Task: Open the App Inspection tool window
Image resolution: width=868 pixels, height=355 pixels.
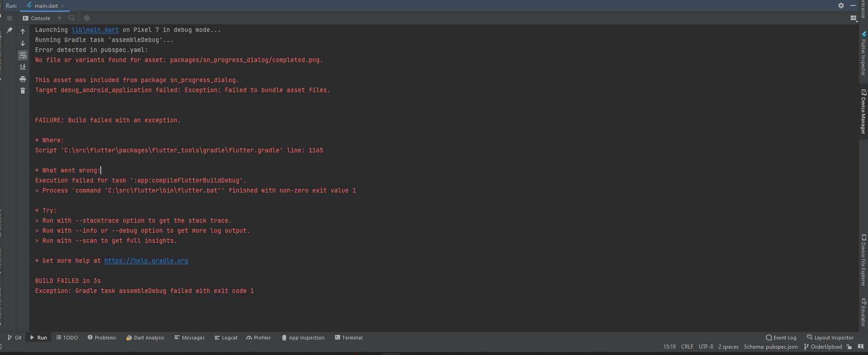Action: tap(303, 338)
